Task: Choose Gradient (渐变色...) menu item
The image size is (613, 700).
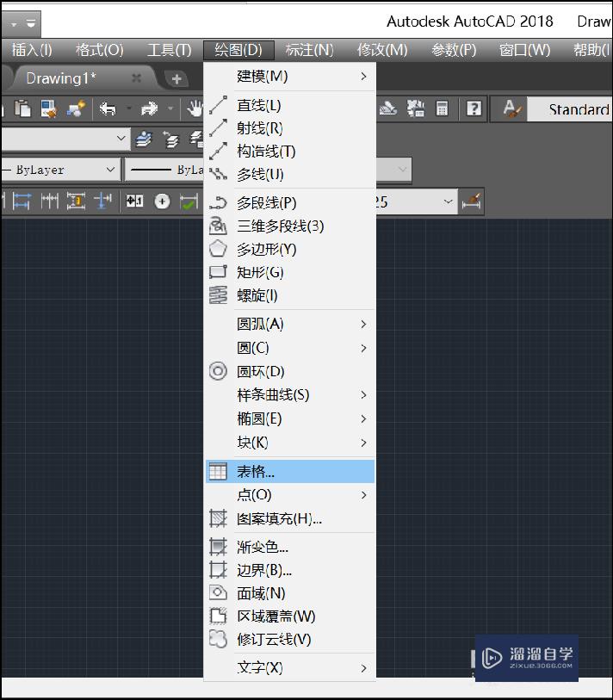Action: 289,547
